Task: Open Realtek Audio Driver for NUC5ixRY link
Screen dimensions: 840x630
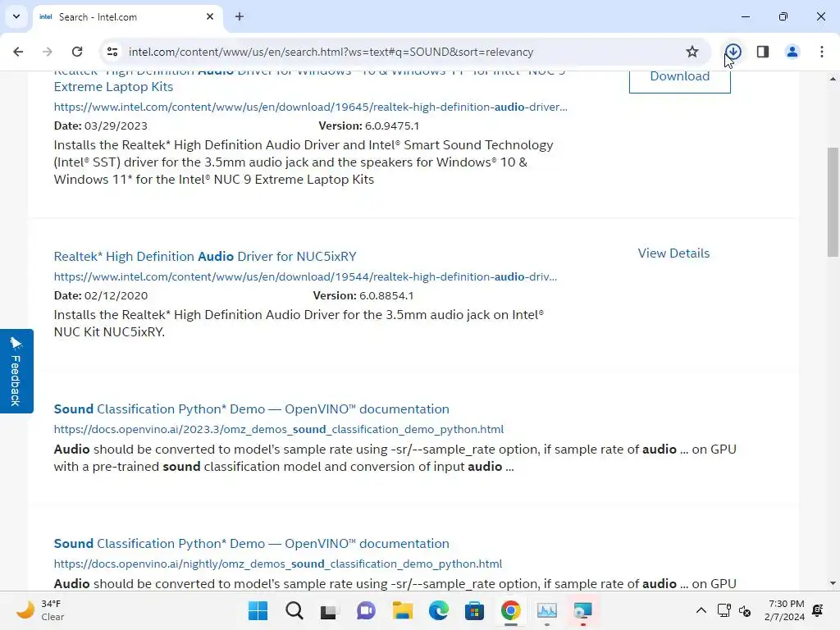Action: click(204, 256)
